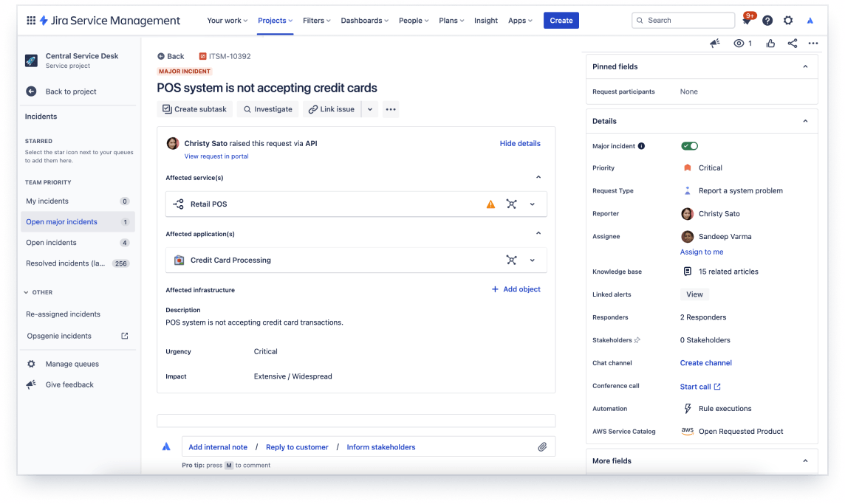The image size is (845, 504).
Task: Open the help question mark icon
Action: (767, 21)
